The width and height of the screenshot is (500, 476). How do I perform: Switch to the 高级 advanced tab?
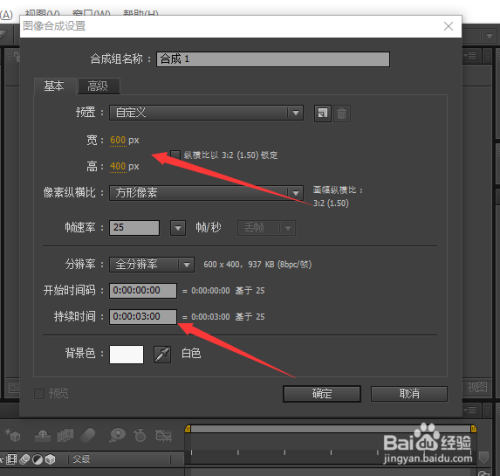pyautogui.click(x=98, y=86)
